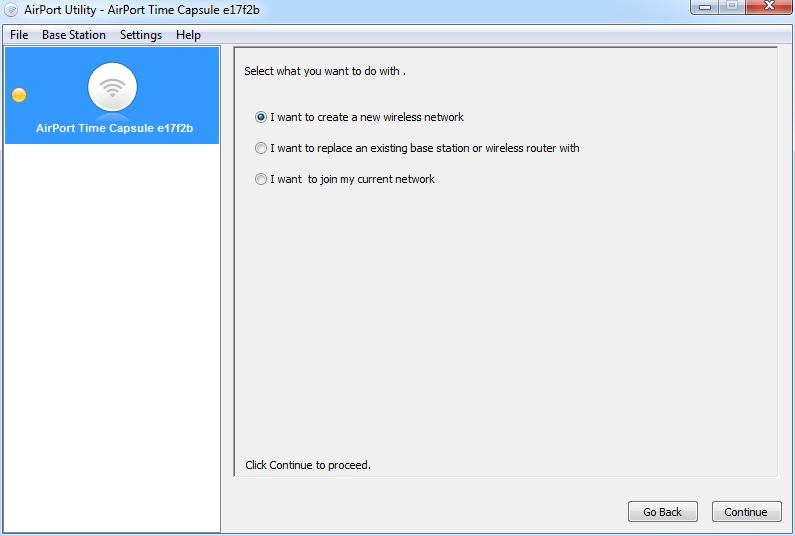Select 'AirPort Time Capsule e17f2b' device label
Image resolution: width=795 pixels, height=536 pixels.
(115, 128)
